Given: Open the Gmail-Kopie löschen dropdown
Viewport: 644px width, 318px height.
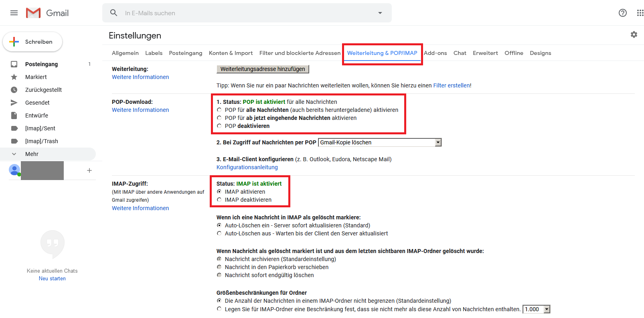Looking at the screenshot, I should coord(380,142).
